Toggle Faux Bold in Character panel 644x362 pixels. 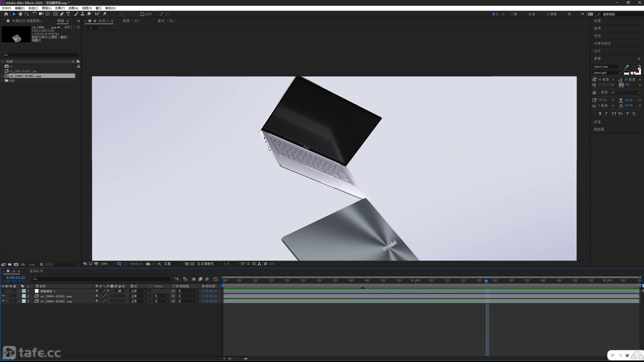600,114
